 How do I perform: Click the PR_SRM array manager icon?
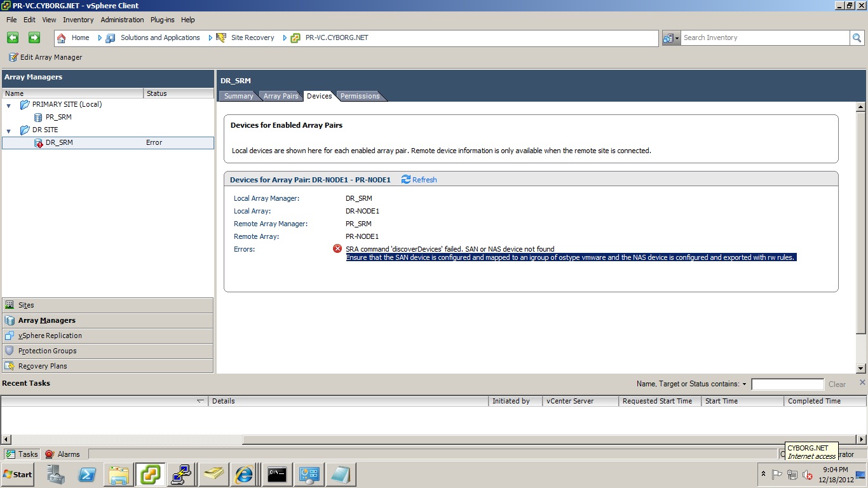point(38,117)
